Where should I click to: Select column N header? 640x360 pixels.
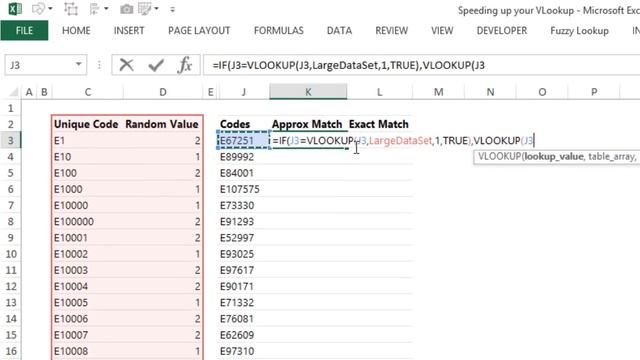click(x=490, y=92)
